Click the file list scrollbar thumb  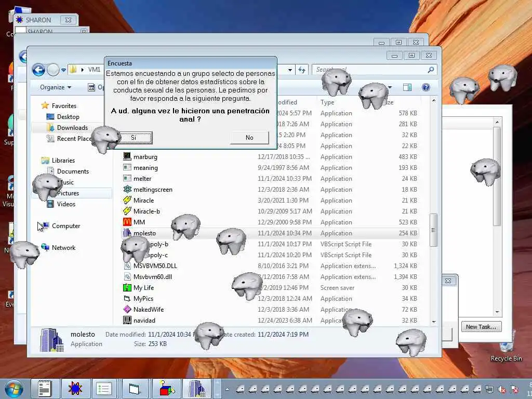[x=434, y=230]
